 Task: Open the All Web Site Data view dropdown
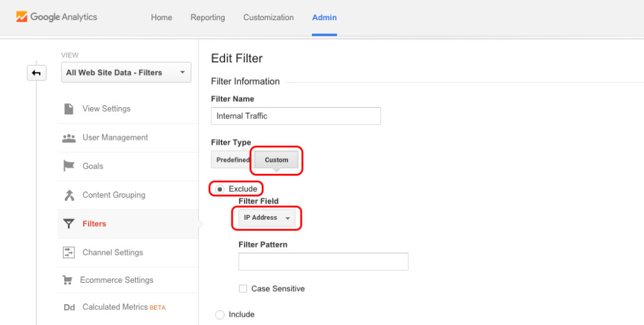(x=126, y=72)
